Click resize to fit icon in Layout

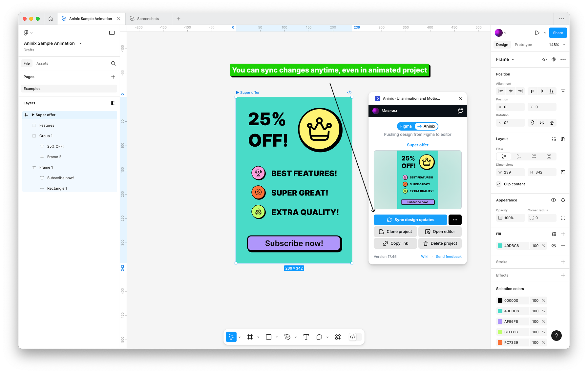pyautogui.click(x=554, y=139)
